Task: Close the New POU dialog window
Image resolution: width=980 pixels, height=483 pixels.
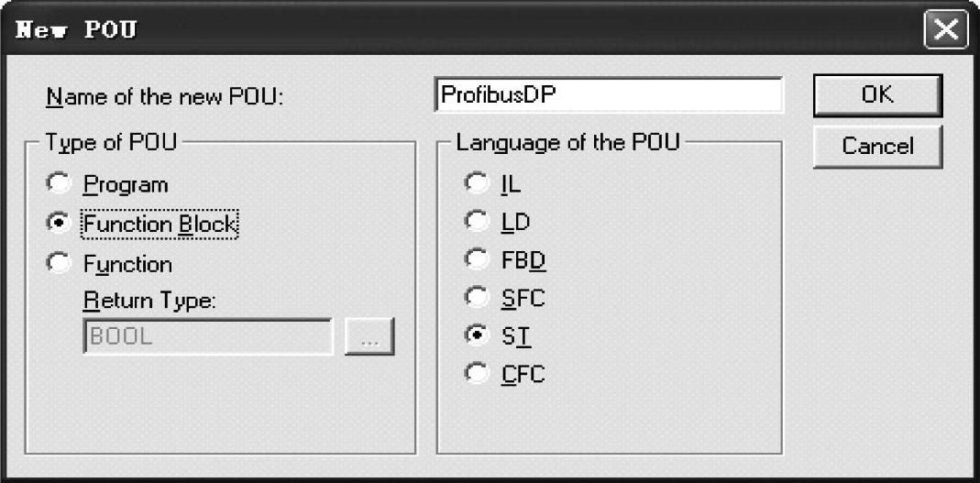Action: click(945, 31)
